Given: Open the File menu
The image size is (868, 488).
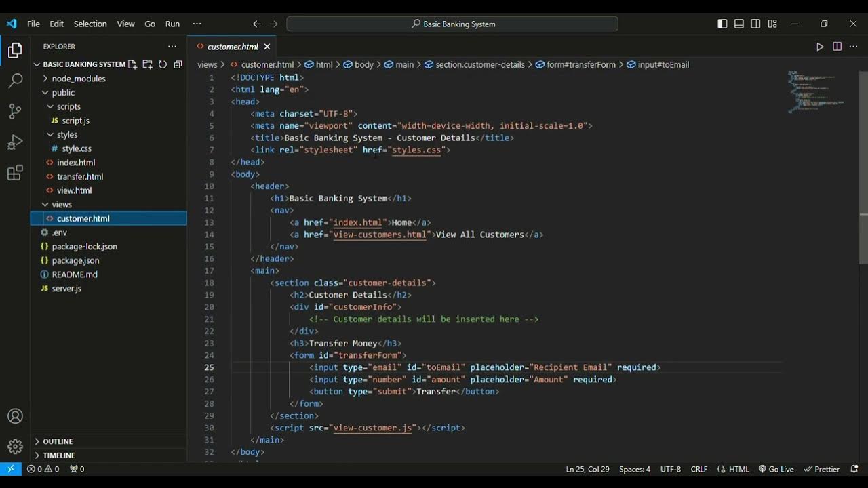Looking at the screenshot, I should point(33,24).
